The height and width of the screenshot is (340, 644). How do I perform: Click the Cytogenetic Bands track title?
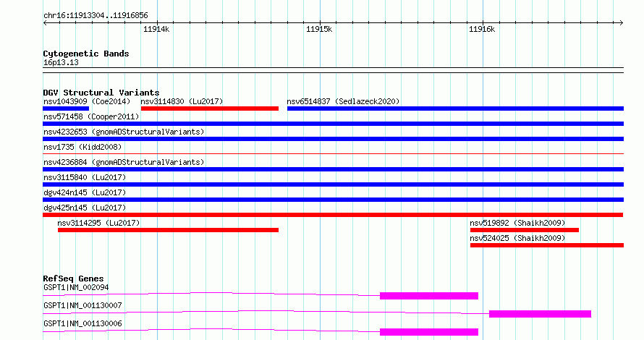(86, 54)
